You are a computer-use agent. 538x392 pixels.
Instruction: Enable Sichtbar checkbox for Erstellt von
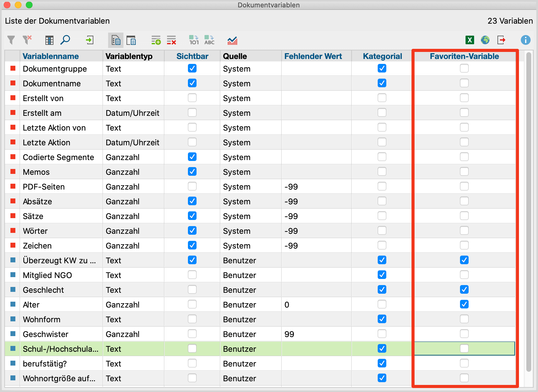pyautogui.click(x=192, y=98)
